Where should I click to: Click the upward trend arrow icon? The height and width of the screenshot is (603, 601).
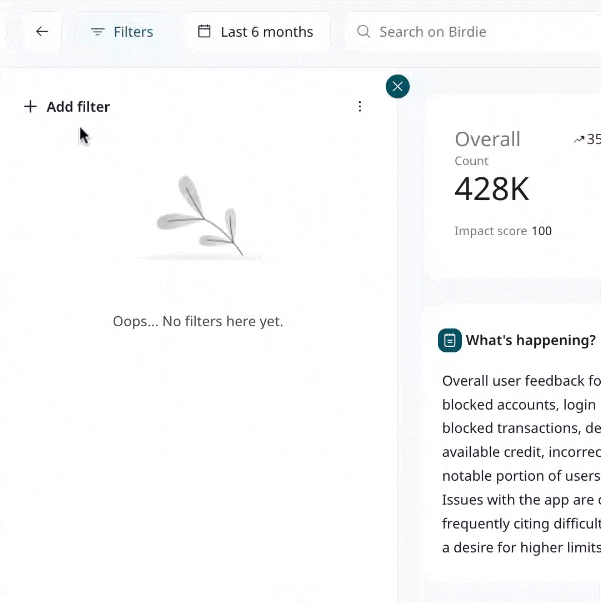[579, 140]
